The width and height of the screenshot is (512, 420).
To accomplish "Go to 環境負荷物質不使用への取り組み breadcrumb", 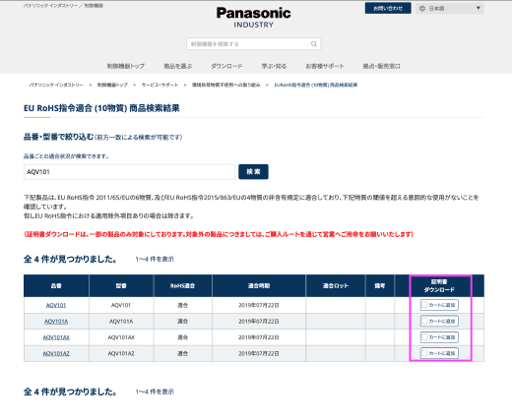I will click(226, 85).
